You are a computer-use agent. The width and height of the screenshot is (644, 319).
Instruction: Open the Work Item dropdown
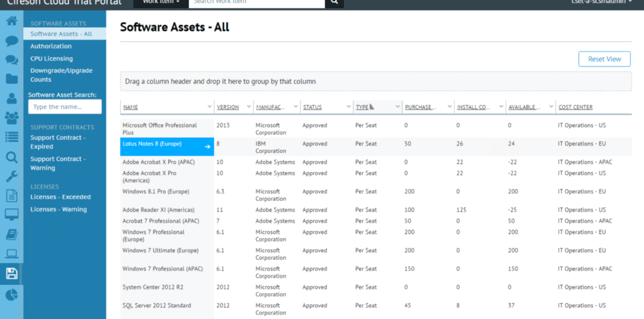(x=161, y=2)
